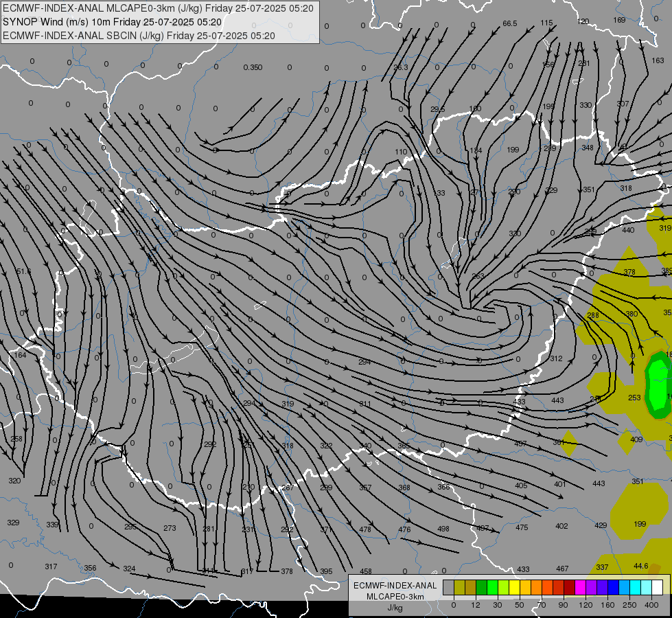This screenshot has width=672, height=618.
Task: Click the map value 467
Action: pos(562,569)
